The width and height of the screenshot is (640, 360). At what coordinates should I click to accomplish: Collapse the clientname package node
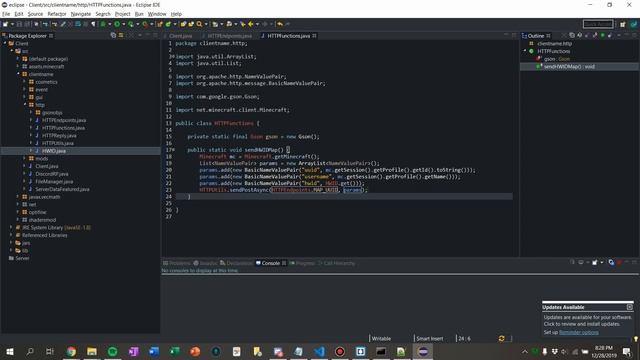coord(18,74)
